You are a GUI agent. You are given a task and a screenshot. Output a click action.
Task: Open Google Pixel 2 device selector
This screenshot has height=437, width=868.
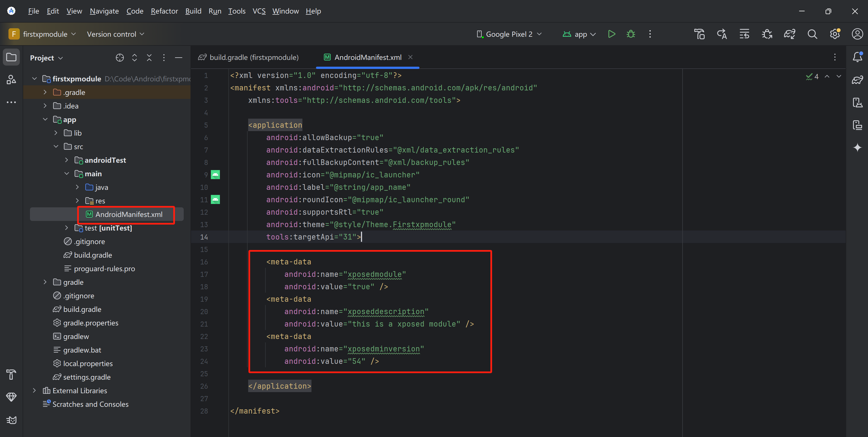click(509, 34)
